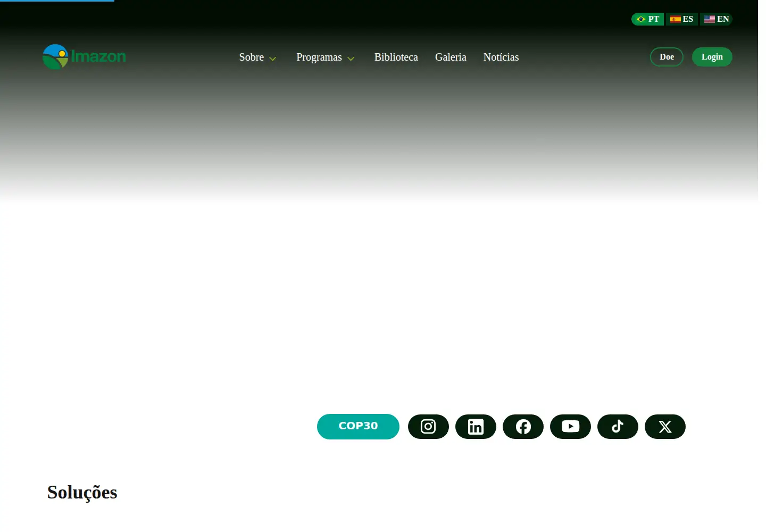Open the COP30 link
The height and width of the screenshot is (532, 766).
[358, 427]
